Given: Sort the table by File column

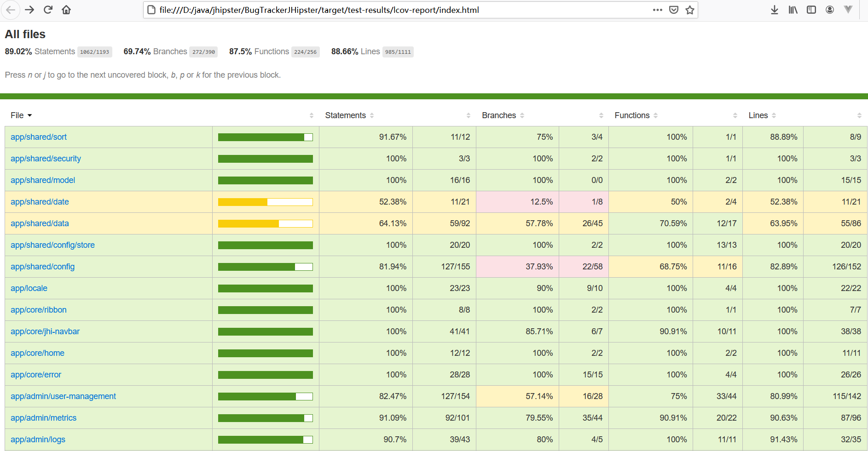Looking at the screenshot, I should [21, 115].
